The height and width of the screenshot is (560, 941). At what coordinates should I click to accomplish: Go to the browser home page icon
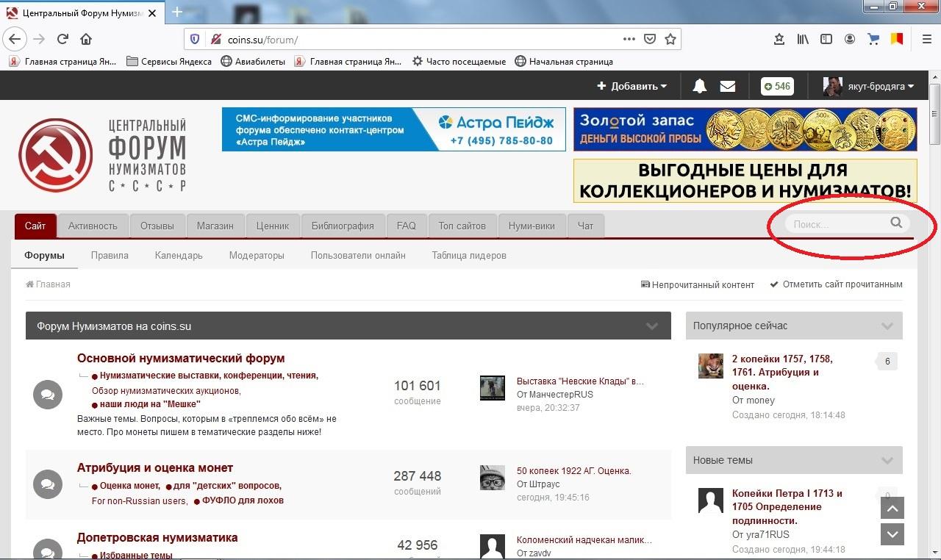[x=86, y=39]
